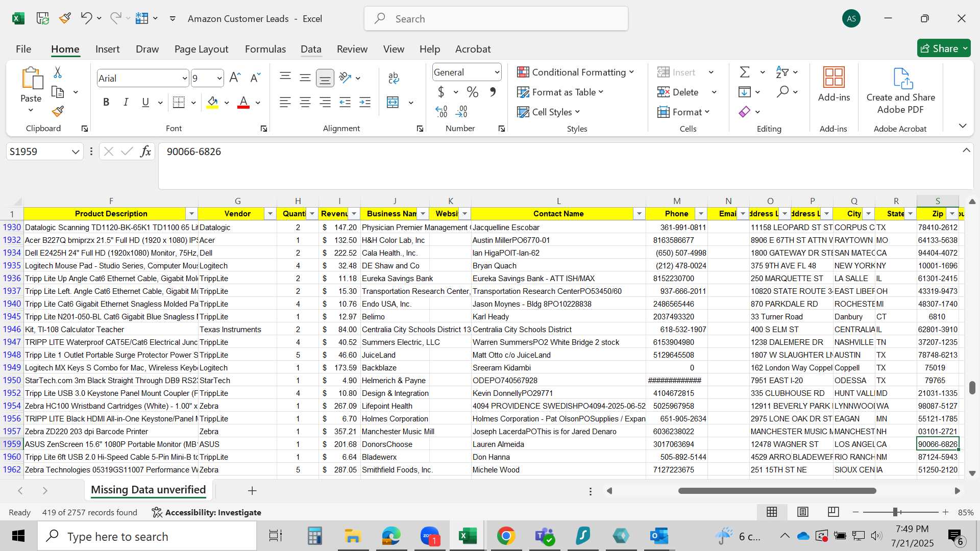This screenshot has width=980, height=551.
Task: Click the Sort & Filter icon
Action: [782, 72]
